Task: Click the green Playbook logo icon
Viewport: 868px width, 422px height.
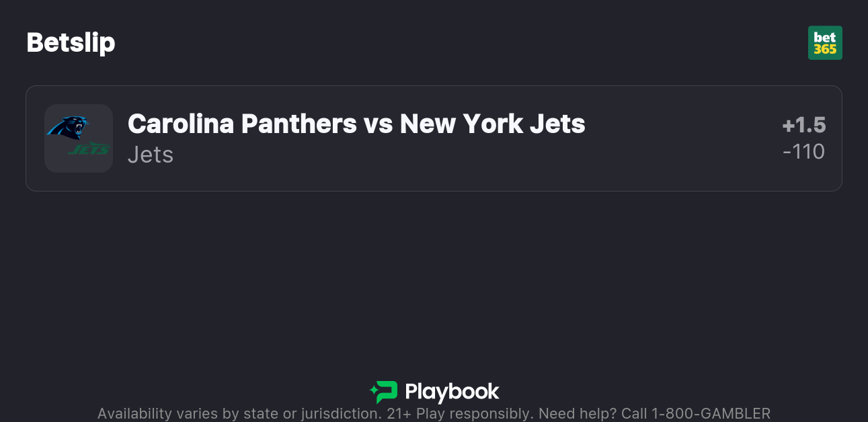Action: [384, 392]
